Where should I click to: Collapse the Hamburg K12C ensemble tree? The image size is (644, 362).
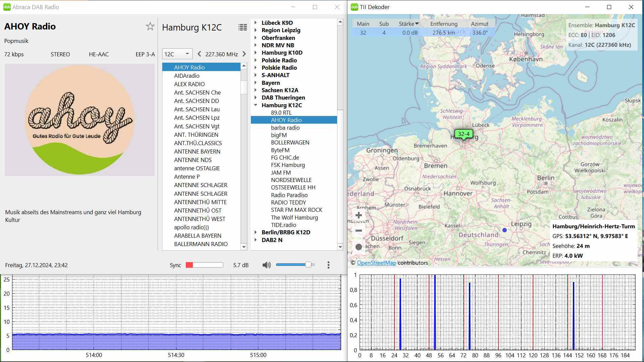coord(256,105)
